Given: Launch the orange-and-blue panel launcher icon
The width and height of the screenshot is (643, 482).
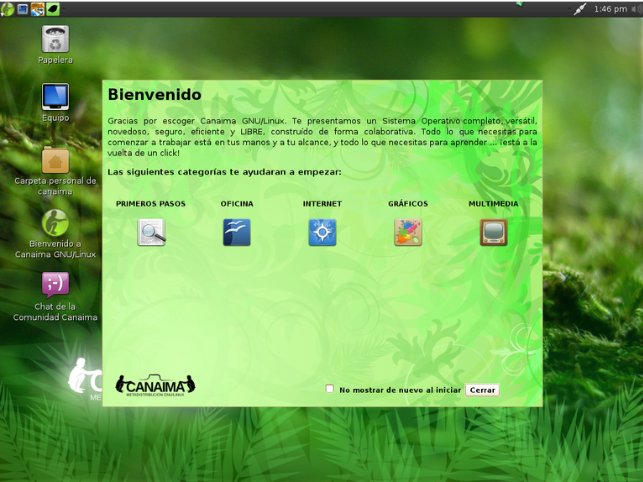Looking at the screenshot, I should pos(37,9).
